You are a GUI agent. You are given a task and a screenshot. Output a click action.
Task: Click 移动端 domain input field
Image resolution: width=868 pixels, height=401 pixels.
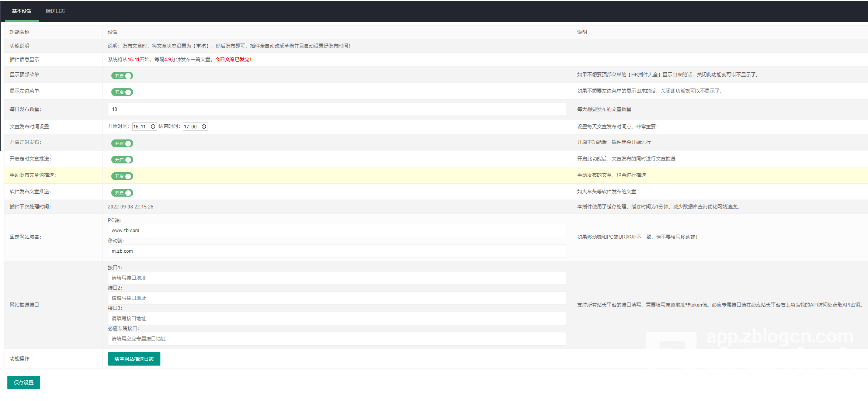337,251
